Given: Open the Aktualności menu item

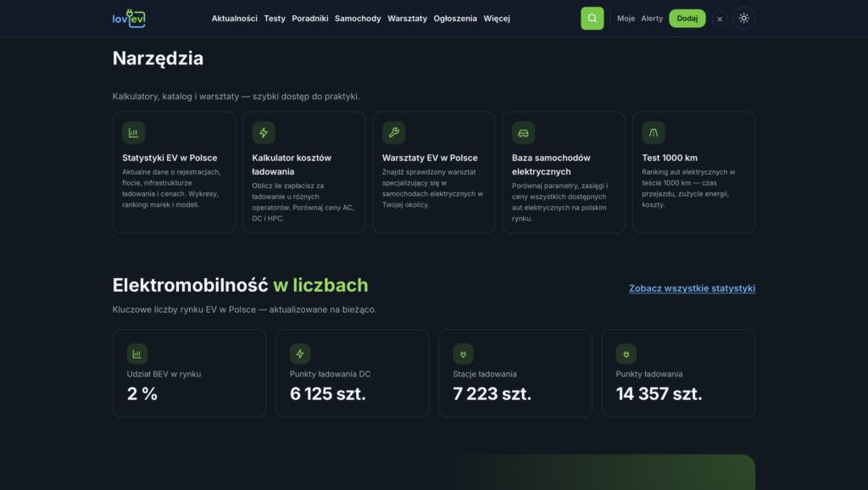Looking at the screenshot, I should pyautogui.click(x=234, y=19).
